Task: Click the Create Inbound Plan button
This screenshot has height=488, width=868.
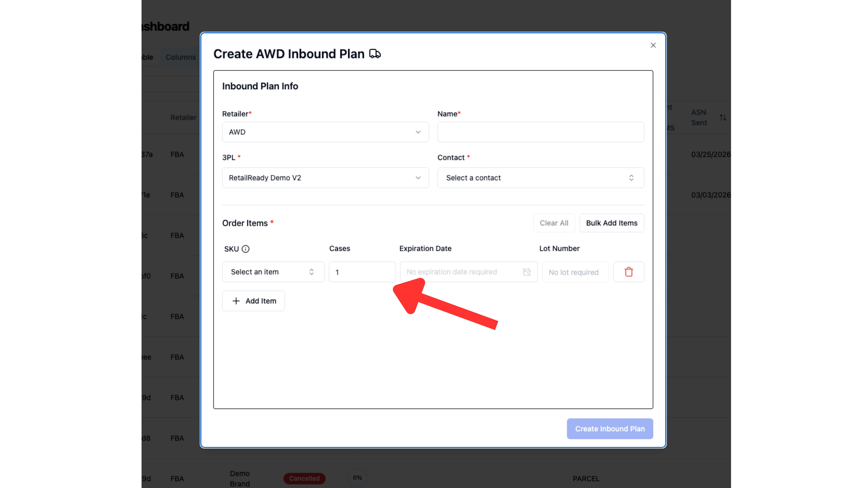Action: 610,429
